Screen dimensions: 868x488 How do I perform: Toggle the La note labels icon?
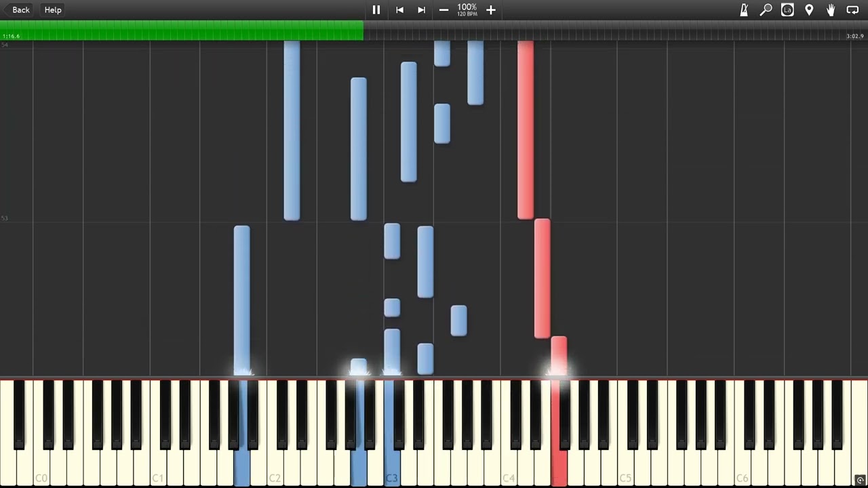[787, 9]
